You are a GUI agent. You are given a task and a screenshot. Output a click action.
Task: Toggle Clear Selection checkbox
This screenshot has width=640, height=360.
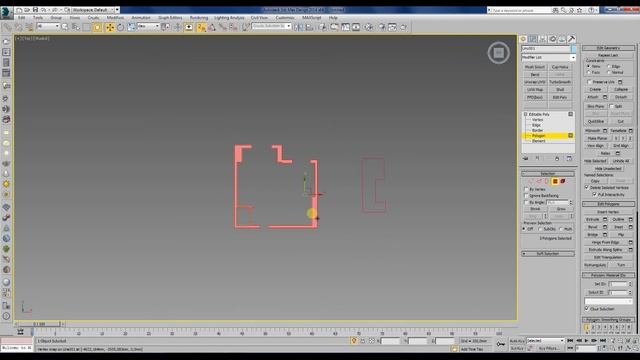click(x=587, y=309)
